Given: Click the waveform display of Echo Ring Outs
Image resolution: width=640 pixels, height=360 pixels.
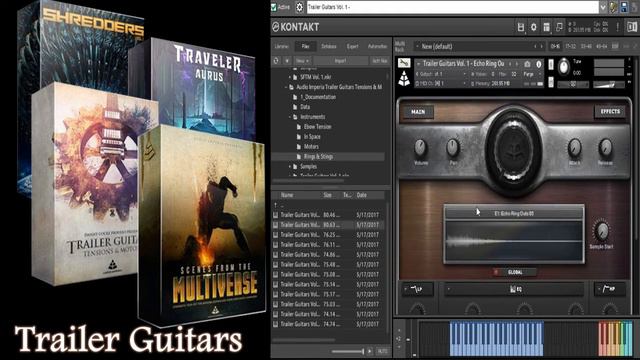Looking at the screenshot, I should point(514,241).
